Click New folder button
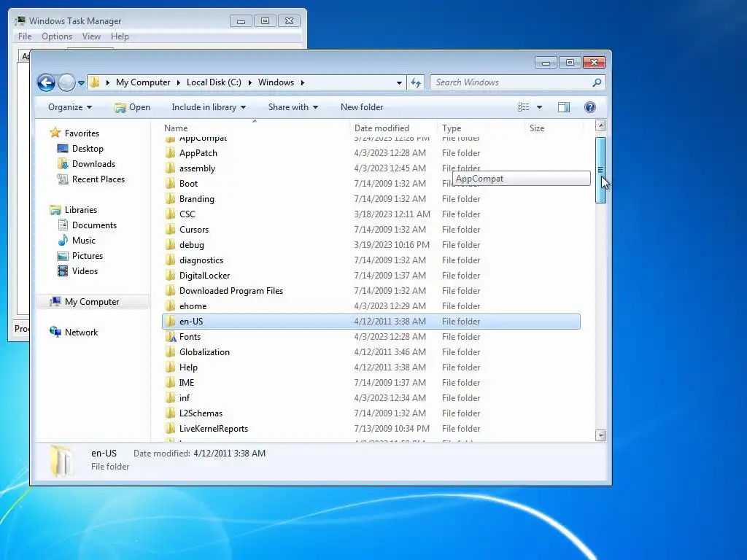The width and height of the screenshot is (747, 560). (x=362, y=107)
